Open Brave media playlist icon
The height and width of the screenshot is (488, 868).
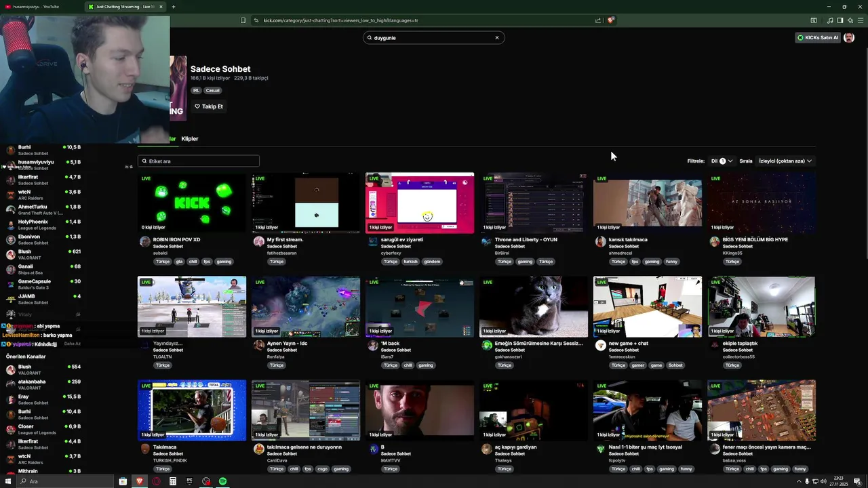[x=830, y=20]
